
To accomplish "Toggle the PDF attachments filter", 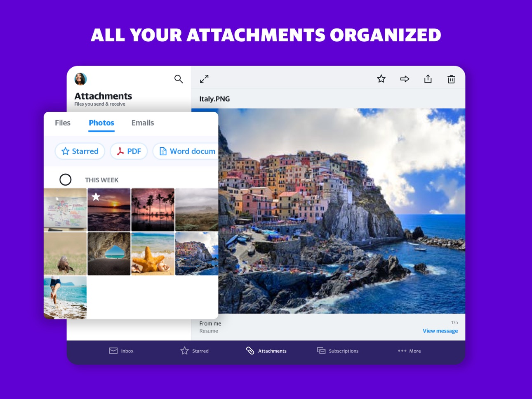I will point(128,151).
